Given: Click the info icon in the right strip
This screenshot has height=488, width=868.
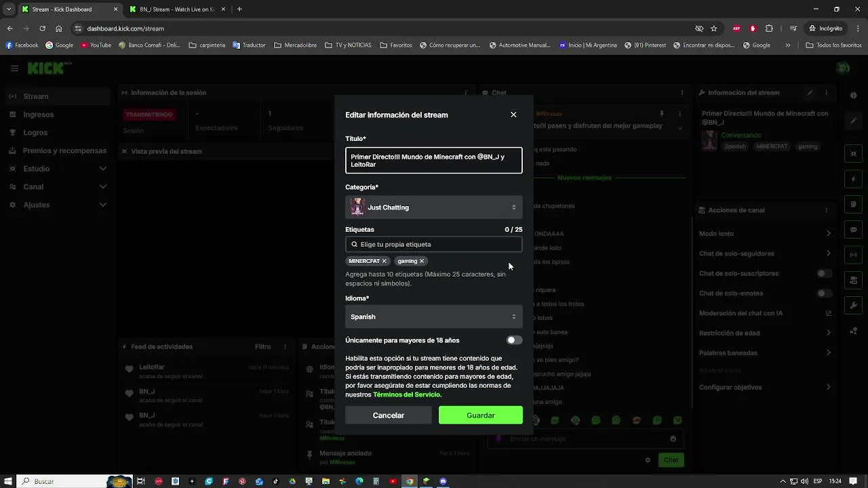Looking at the screenshot, I should coord(854,96).
